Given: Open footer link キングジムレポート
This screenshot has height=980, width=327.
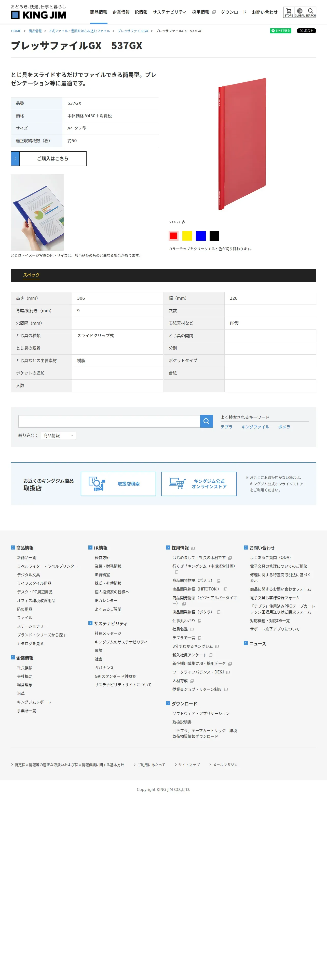Looking at the screenshot, I should pyautogui.click(x=34, y=702).
